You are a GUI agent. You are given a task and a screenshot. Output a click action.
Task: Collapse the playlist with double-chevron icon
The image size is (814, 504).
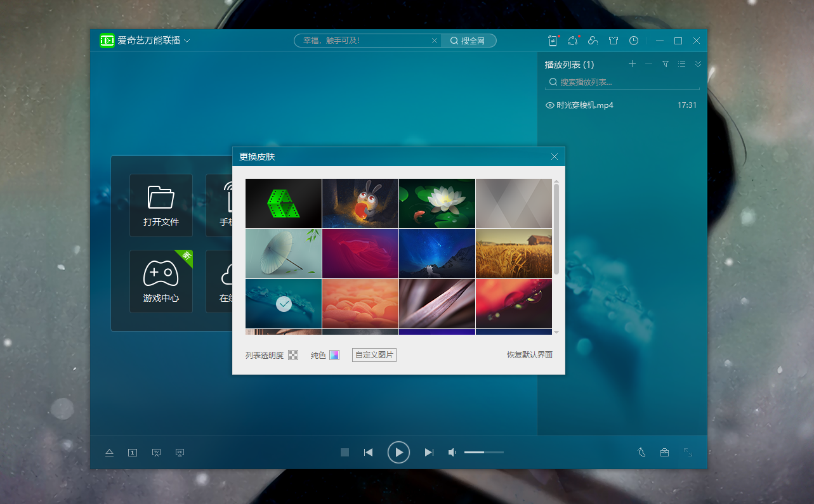tap(698, 64)
